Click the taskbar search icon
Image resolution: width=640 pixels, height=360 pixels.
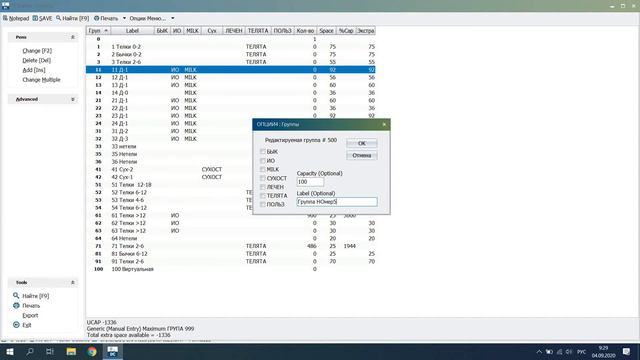(x=30, y=351)
